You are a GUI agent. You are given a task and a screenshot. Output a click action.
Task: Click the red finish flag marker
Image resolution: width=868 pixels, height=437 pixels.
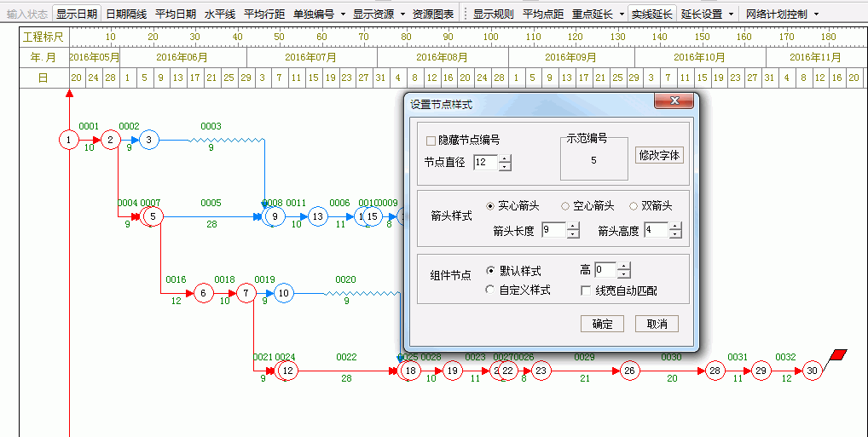pos(839,354)
